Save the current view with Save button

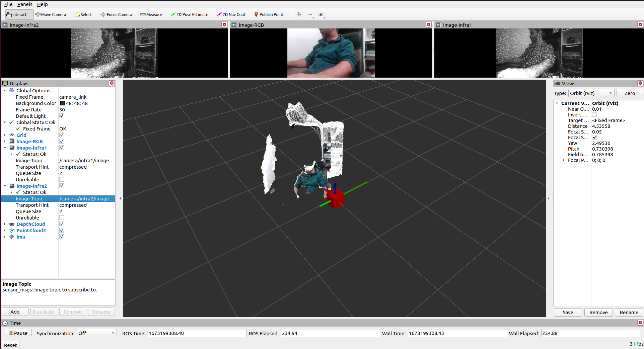coord(568,313)
